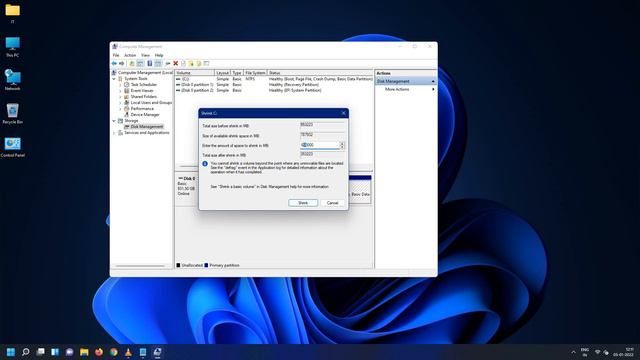Viewport: 640px width, 360px height.
Task: Increase shrink amount with up spinner
Action: pos(342,143)
